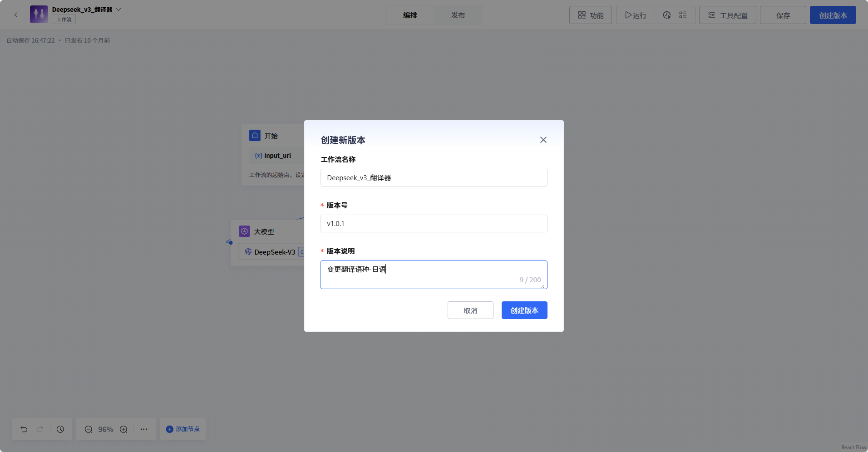868x452 pixels.
Task: Open the run history clock icon
Action: [666, 15]
